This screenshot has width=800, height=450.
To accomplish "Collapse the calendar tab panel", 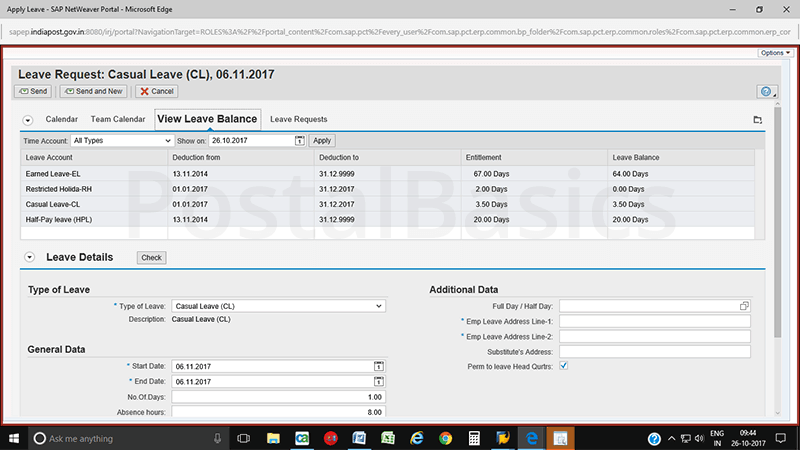I will tap(28, 120).
